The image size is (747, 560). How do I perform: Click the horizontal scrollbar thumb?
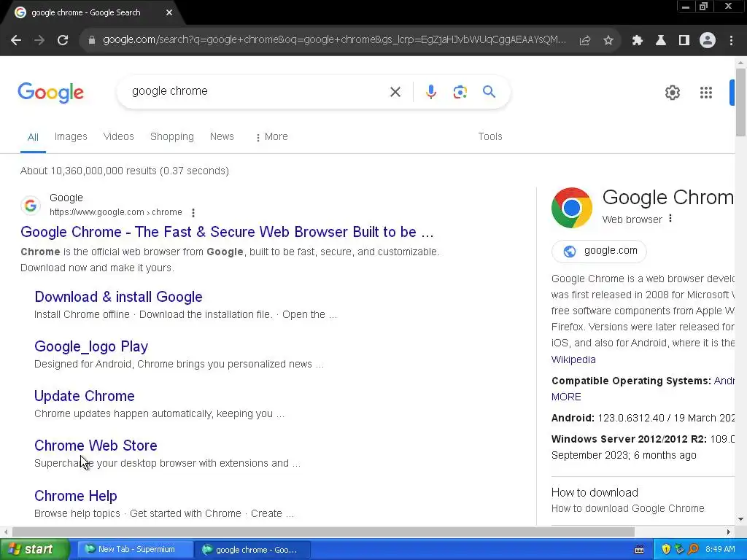coord(323,532)
